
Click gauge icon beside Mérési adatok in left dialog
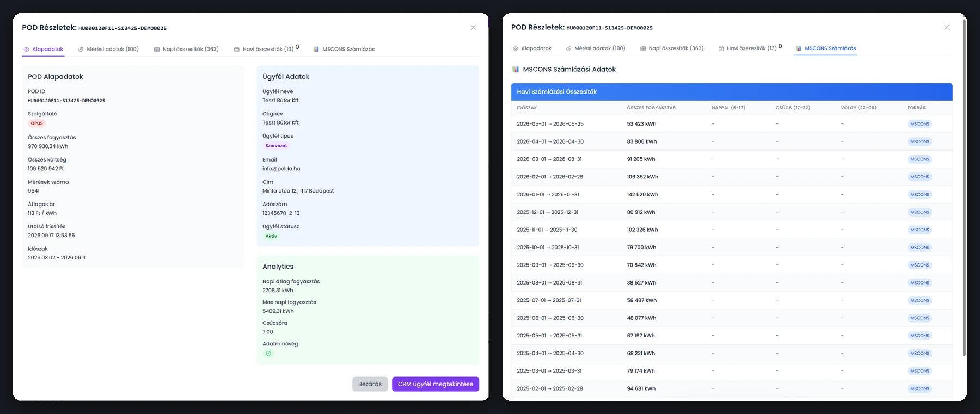[81, 50]
